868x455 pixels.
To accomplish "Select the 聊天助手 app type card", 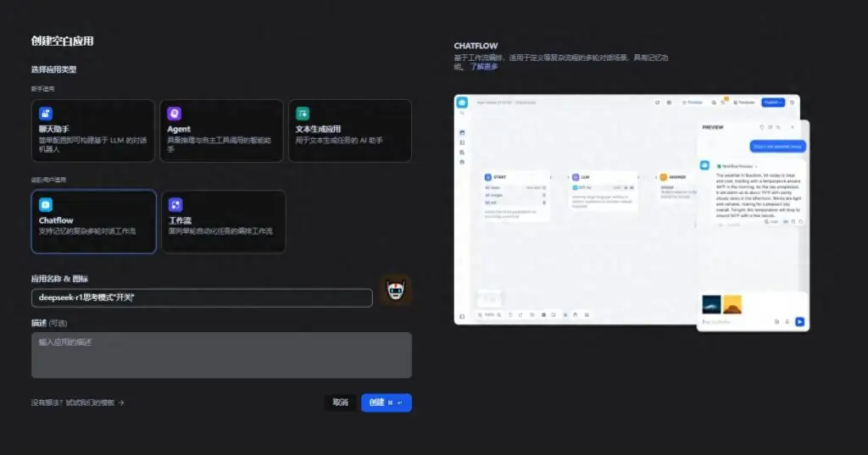I will pos(93,130).
